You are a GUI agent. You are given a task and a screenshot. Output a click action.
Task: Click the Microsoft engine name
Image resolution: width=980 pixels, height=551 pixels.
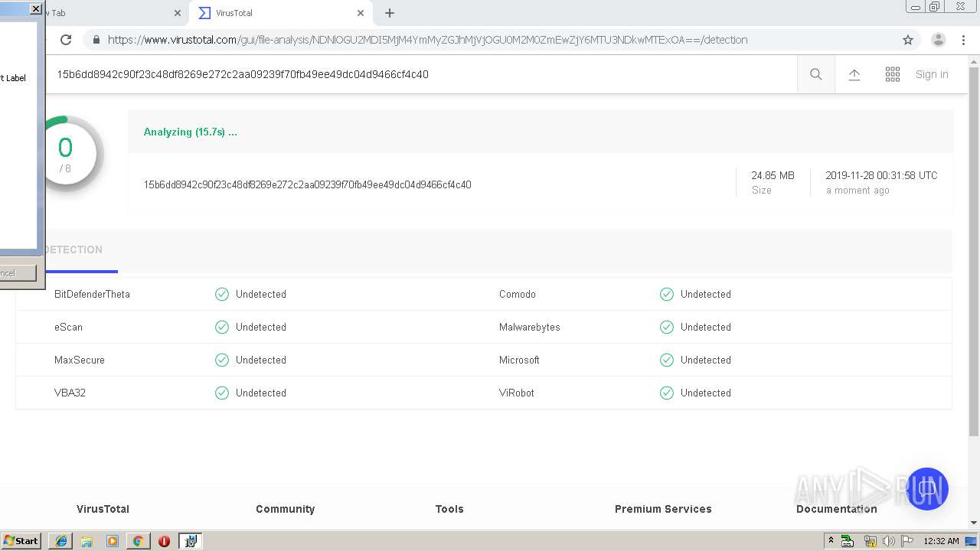(519, 360)
